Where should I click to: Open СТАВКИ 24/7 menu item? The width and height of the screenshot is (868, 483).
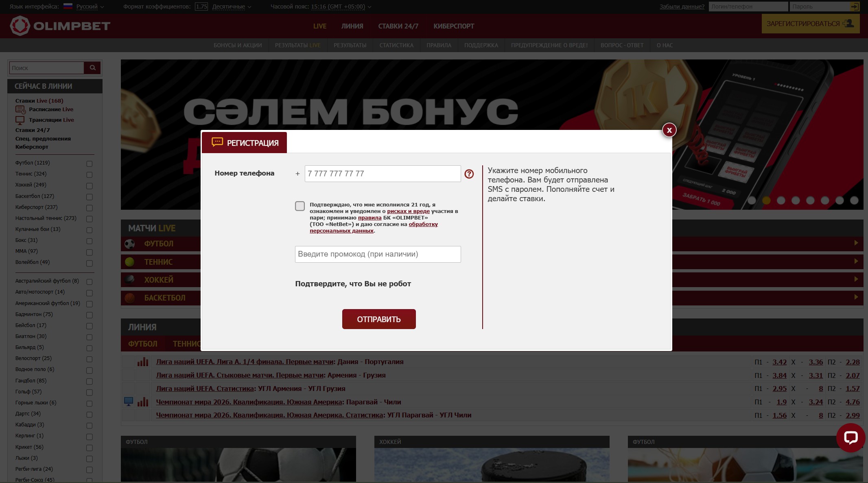tap(398, 26)
